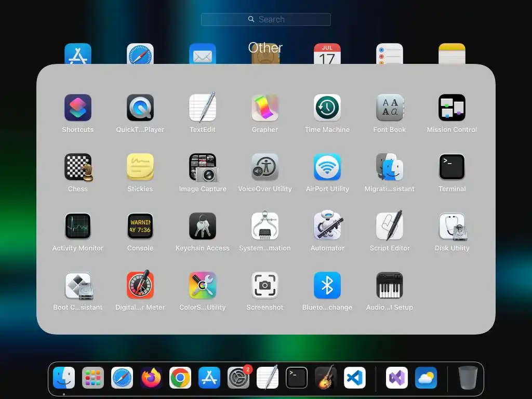Open App Store from the Dock
The width and height of the screenshot is (532, 399).
(x=209, y=378)
